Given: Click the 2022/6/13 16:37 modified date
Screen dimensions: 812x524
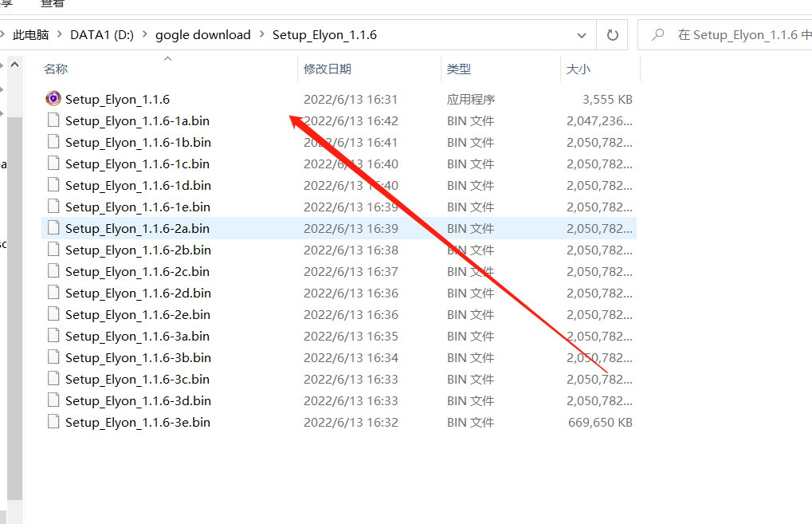Looking at the screenshot, I should tap(351, 272).
